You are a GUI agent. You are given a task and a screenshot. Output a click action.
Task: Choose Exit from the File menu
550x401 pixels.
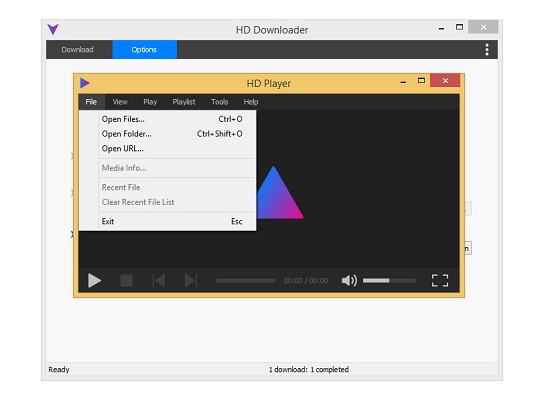click(x=168, y=221)
